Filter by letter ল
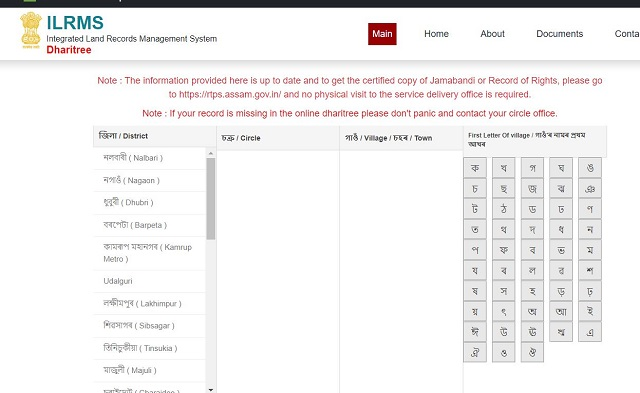Image resolution: width=640 pixels, height=393 pixels. pos(532,270)
